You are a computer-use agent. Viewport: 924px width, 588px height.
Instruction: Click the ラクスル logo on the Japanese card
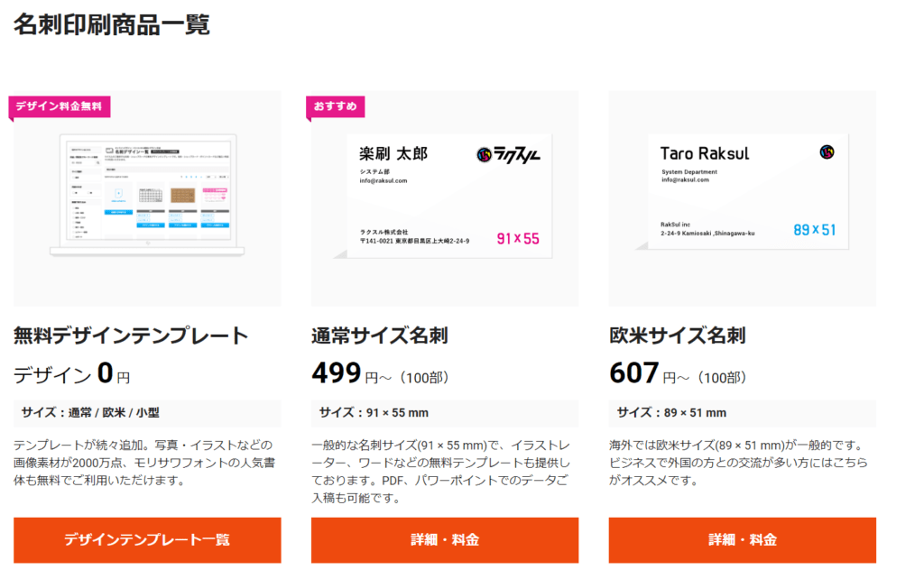tap(508, 155)
